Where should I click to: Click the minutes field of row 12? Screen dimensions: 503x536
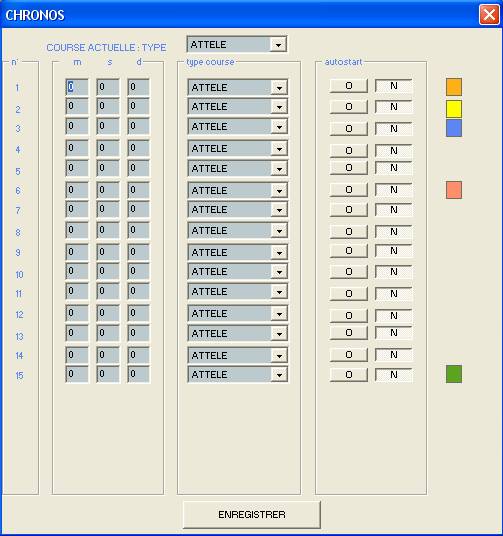77,313
